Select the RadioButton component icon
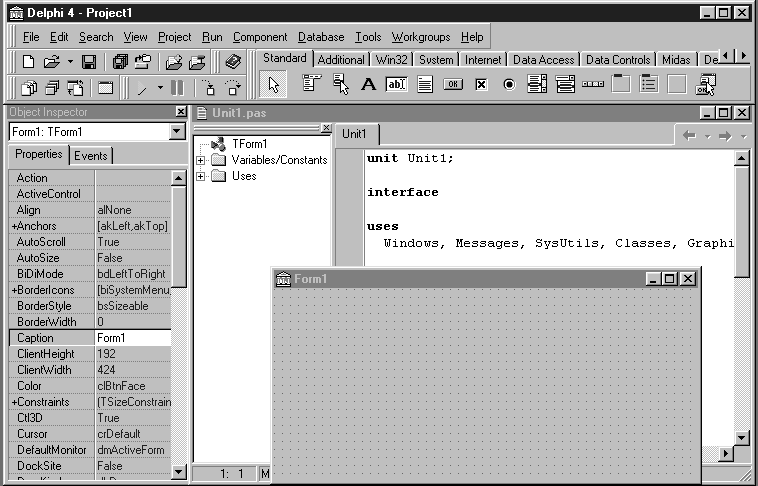This screenshot has height=486, width=758. (509, 85)
